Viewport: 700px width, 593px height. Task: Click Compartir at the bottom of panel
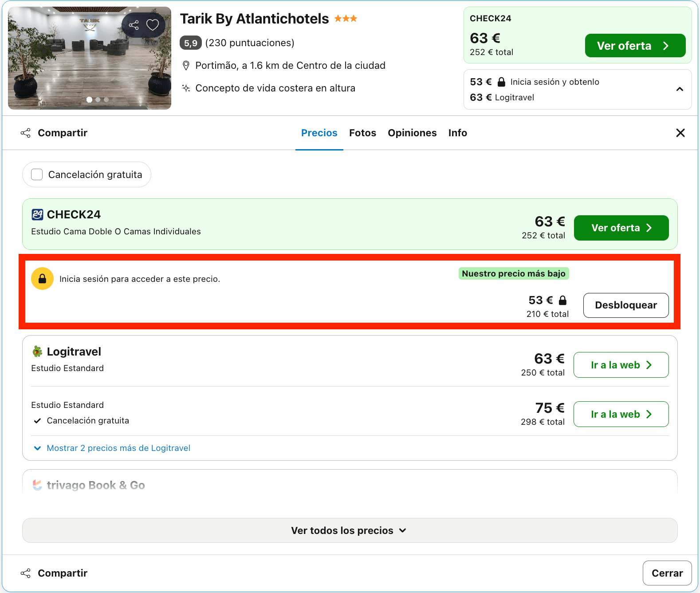tap(54, 573)
